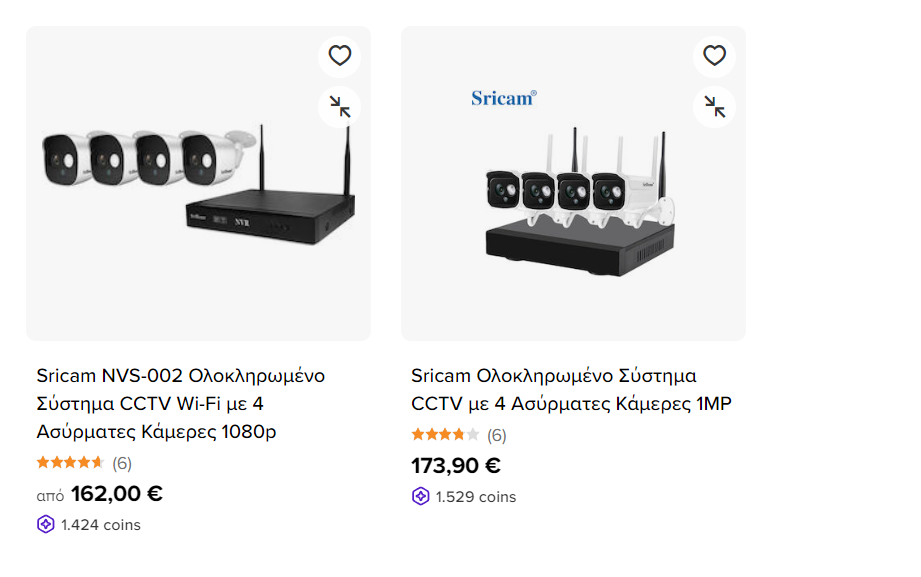The width and height of the screenshot is (921, 577).
Task: Click compare arrows icon on NVS-002 card
Action: [x=340, y=107]
